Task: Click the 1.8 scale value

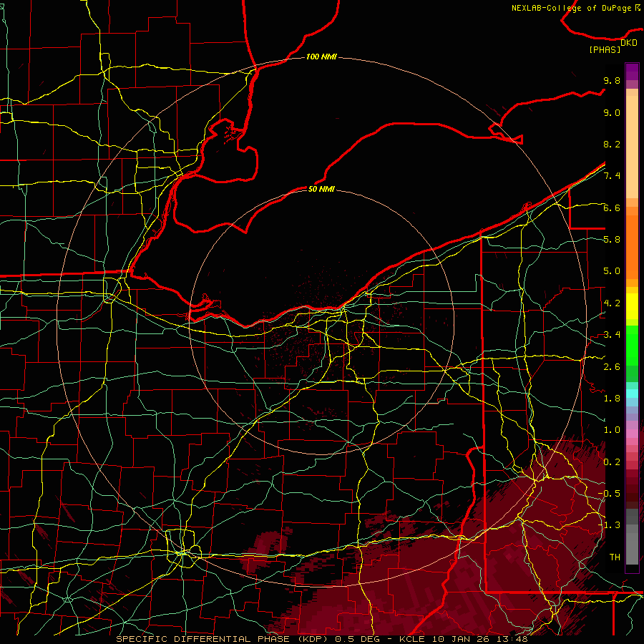Action: point(612,399)
